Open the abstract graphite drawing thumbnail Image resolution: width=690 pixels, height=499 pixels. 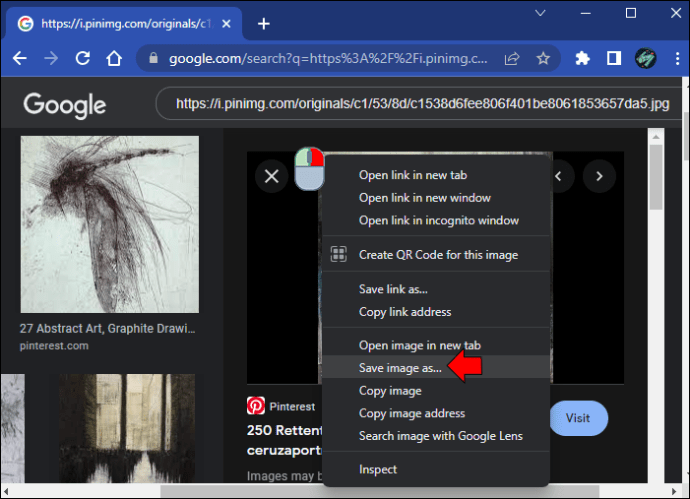tap(110, 224)
